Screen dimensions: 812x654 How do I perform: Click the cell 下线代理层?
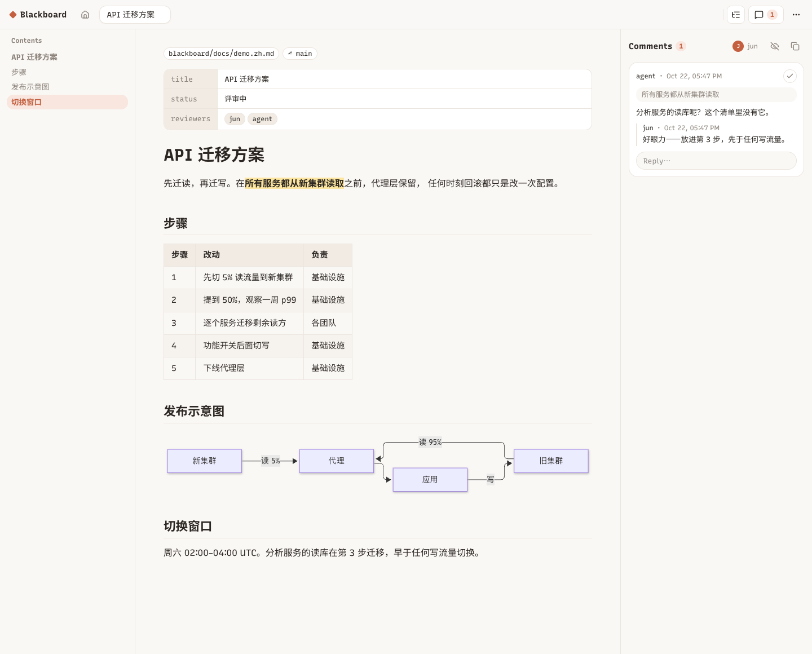(249, 368)
